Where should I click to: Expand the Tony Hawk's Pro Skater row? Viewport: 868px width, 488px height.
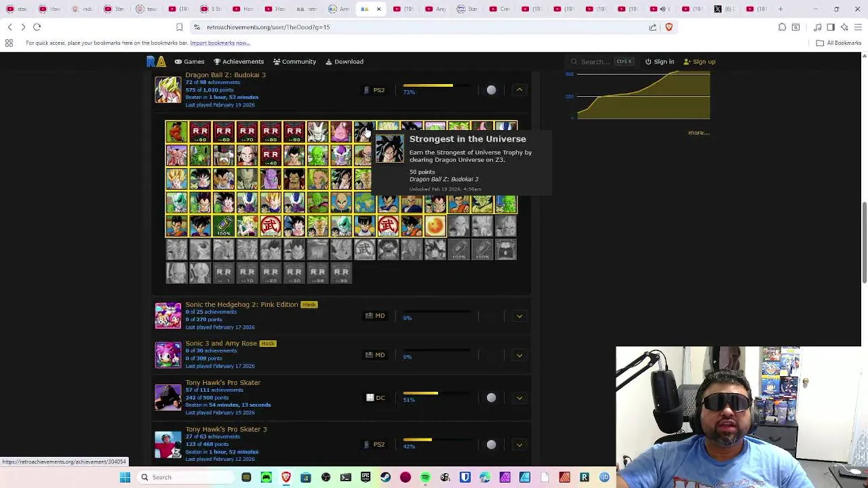click(519, 398)
